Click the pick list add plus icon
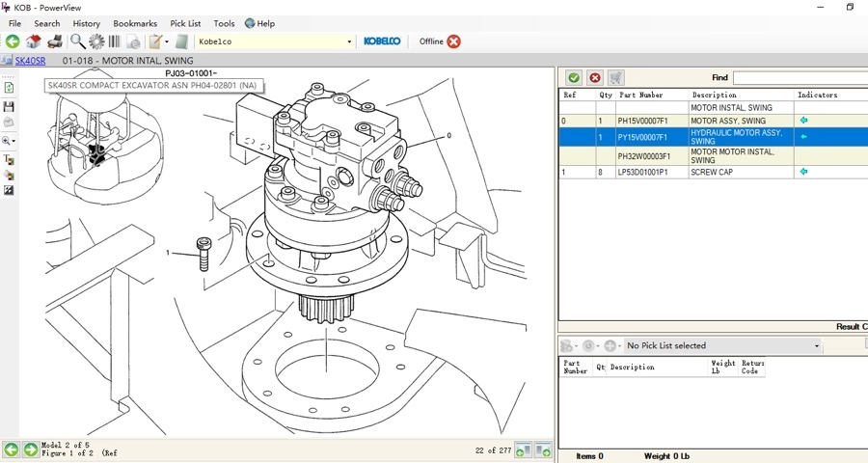868x463 pixels. [x=610, y=345]
